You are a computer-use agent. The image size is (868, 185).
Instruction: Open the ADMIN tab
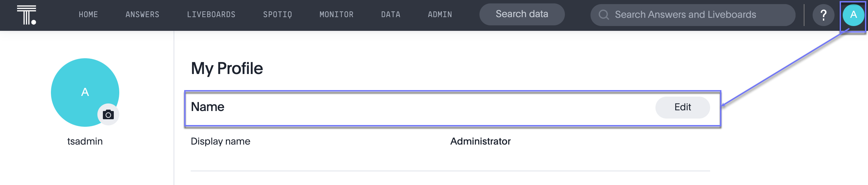pyautogui.click(x=440, y=15)
